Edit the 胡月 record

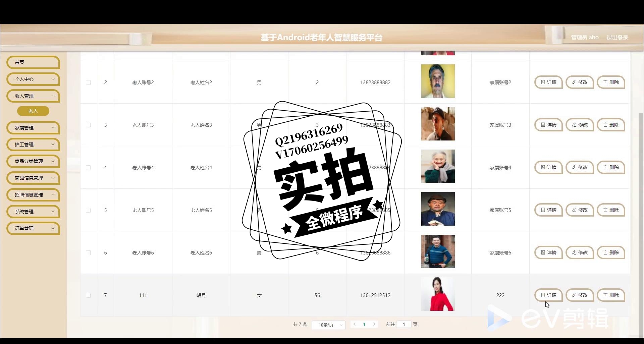[580, 295]
